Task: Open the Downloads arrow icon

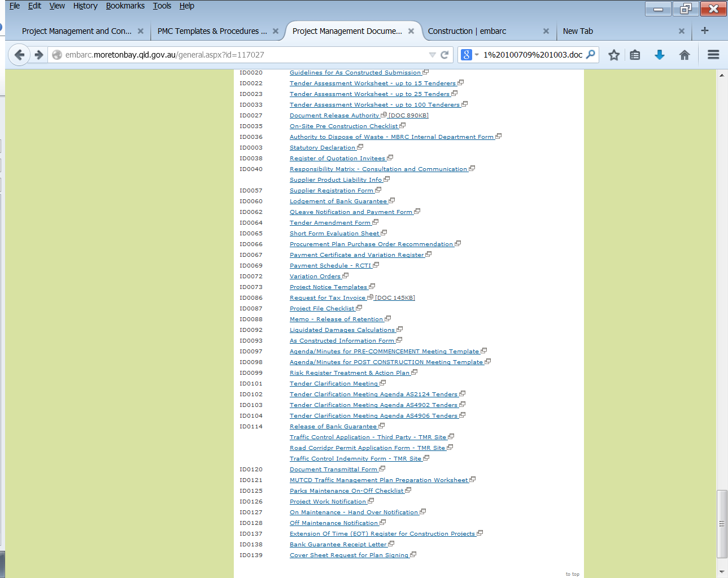Action: [x=659, y=55]
